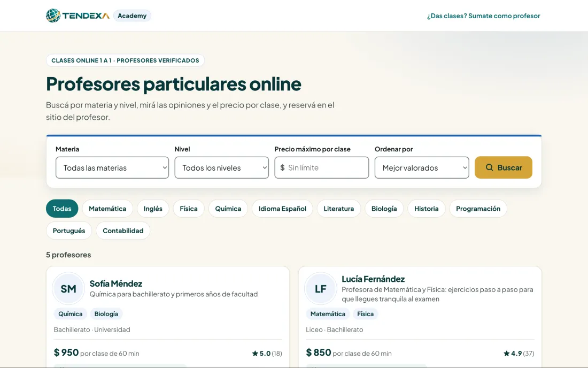Click the '5 profesores' count text
Viewport: 588px width, 368px height.
68,255
